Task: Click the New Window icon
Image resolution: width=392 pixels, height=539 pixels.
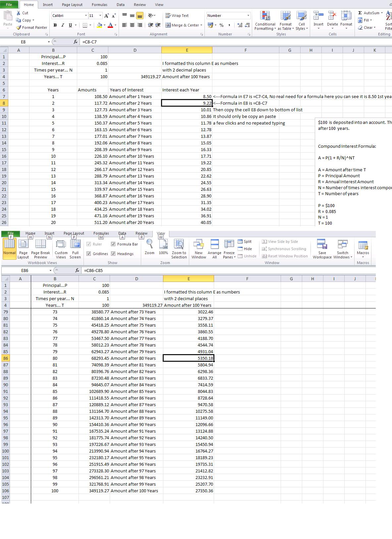Action: 198,244
